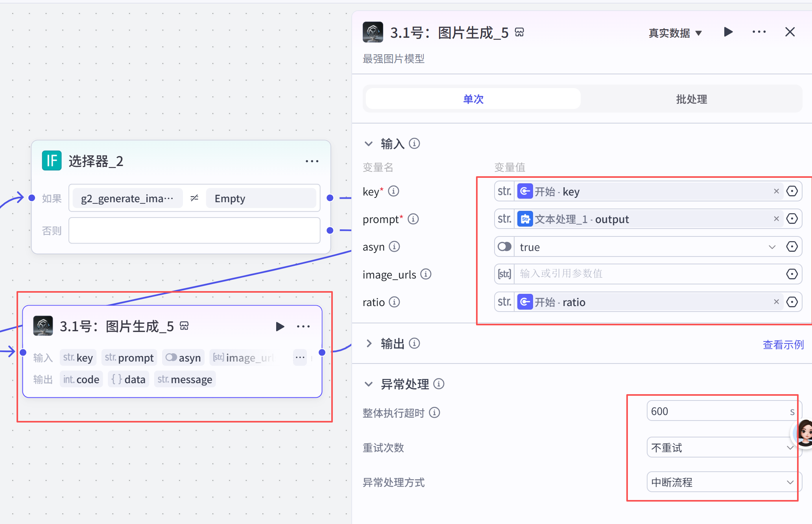Click plugin badge on canvas node title

(184, 326)
